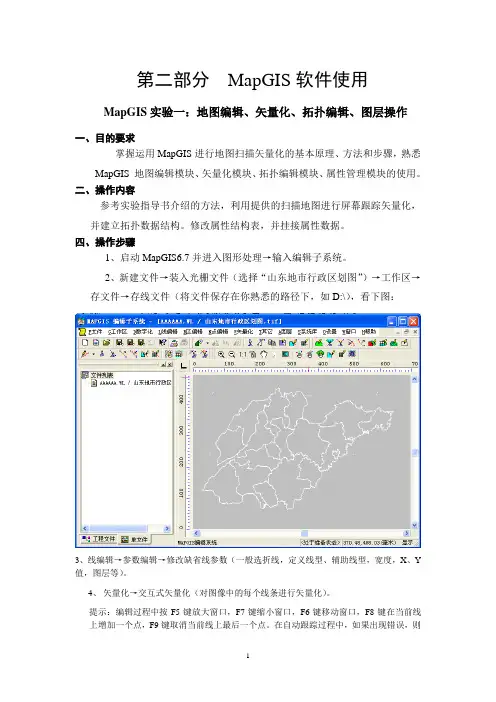Click the file list panel close button
This screenshot has height=702, width=496.
[x=170, y=364]
